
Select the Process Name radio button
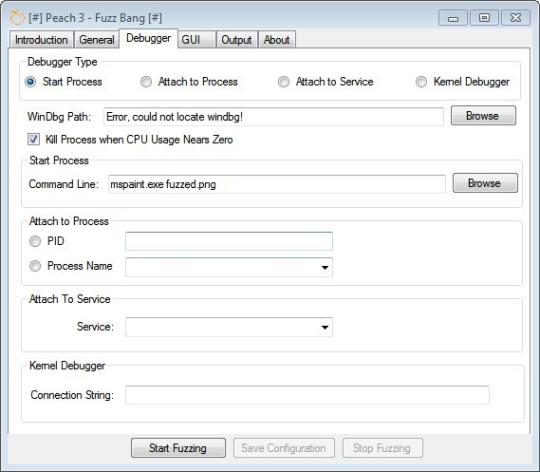35,266
